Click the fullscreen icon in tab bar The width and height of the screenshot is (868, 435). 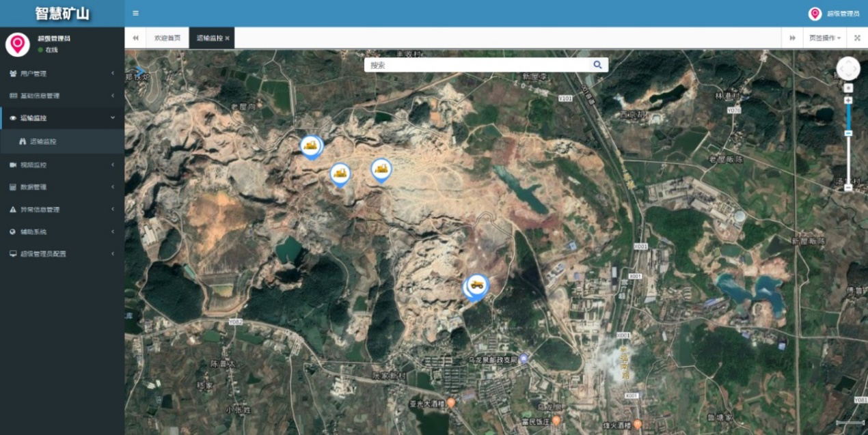point(857,38)
